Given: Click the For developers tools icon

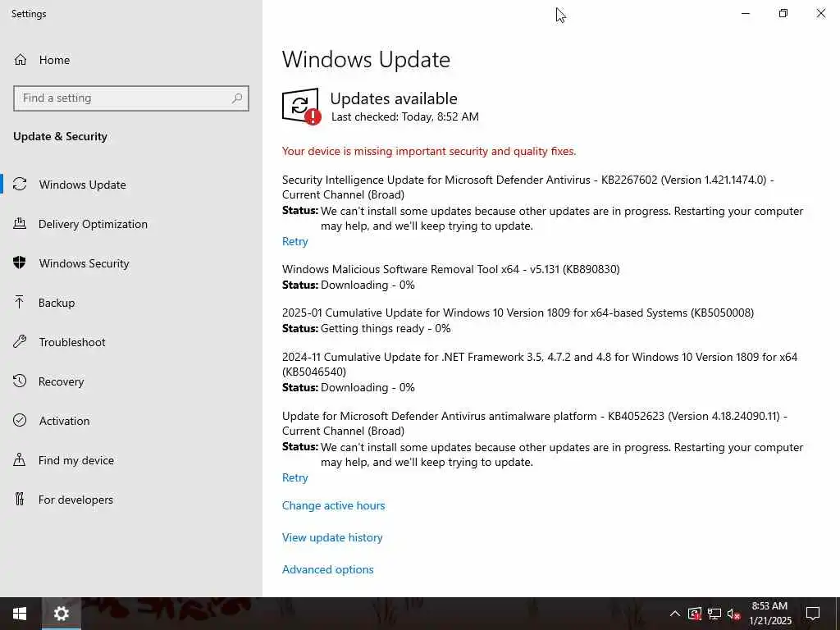Looking at the screenshot, I should [20, 499].
